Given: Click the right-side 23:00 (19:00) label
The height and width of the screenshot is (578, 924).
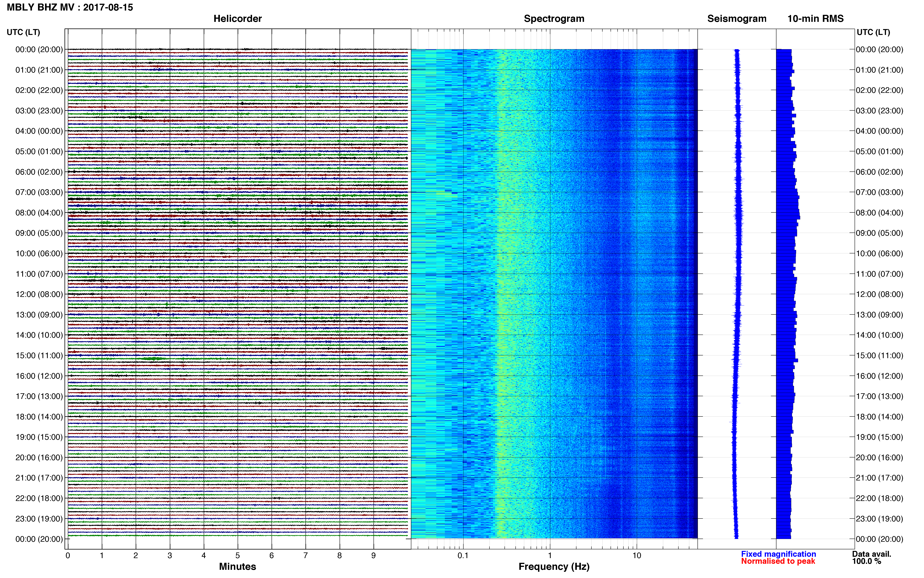Looking at the screenshot, I should click(x=879, y=519).
